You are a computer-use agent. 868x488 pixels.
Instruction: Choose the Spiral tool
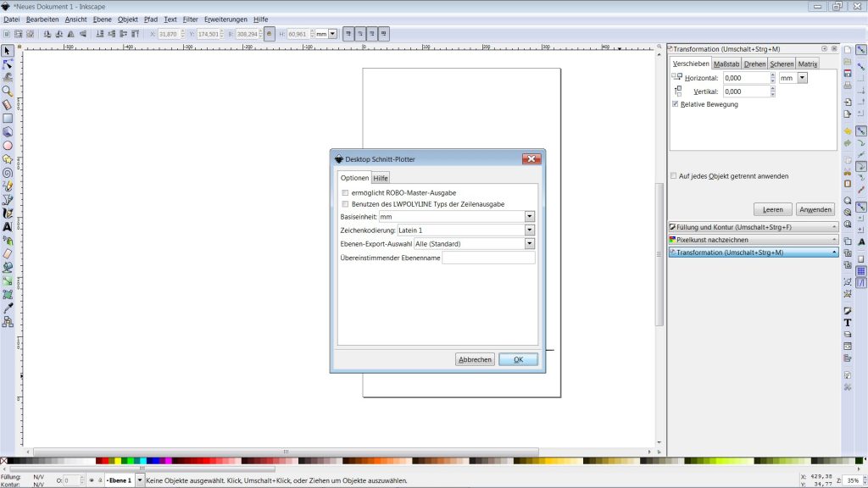pyautogui.click(x=8, y=172)
